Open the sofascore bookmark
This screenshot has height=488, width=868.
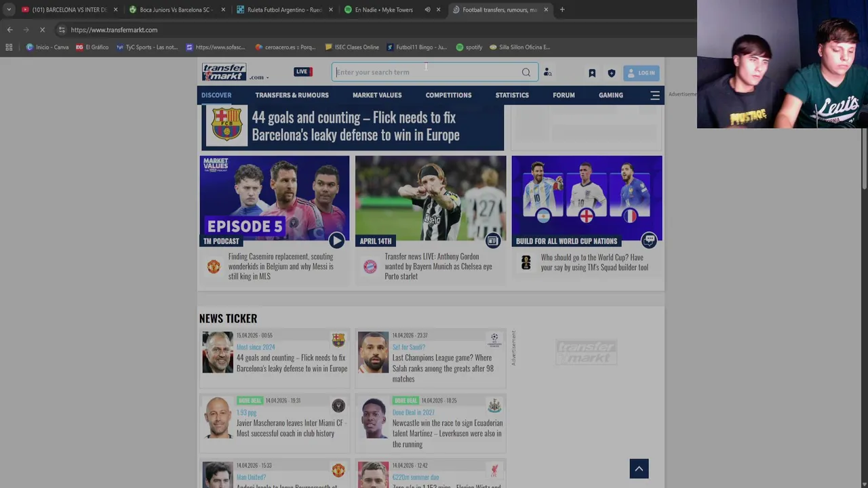pos(216,47)
